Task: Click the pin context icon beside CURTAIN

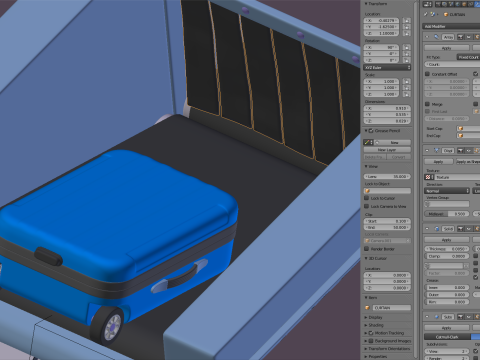Action: point(426,15)
